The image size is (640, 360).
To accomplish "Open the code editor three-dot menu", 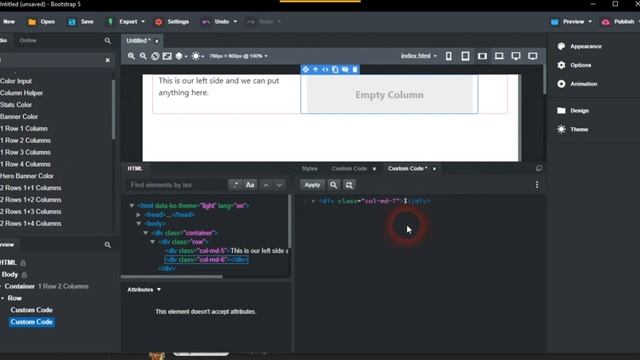I will [537, 185].
